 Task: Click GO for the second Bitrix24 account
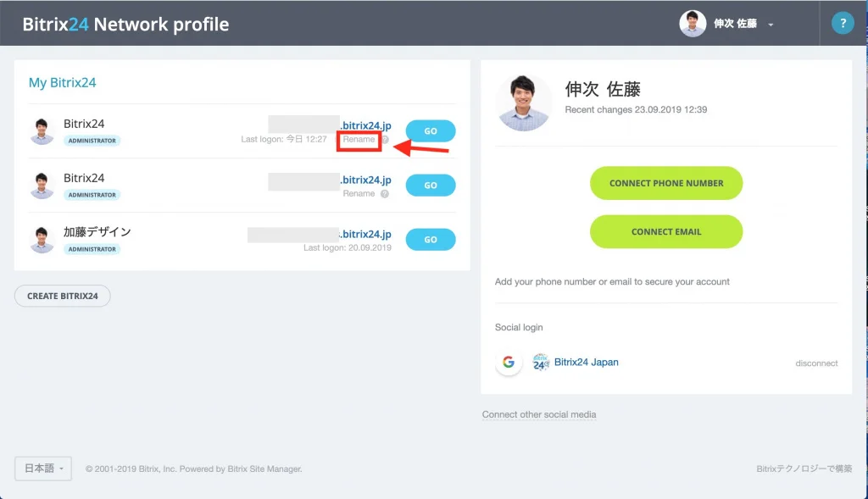click(431, 186)
